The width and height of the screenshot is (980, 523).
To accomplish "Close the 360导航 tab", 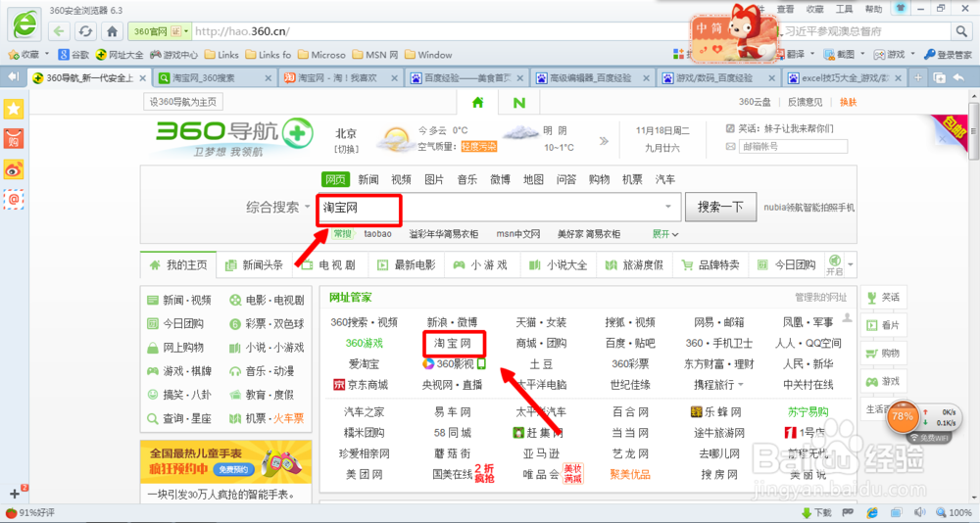I will pyautogui.click(x=142, y=78).
